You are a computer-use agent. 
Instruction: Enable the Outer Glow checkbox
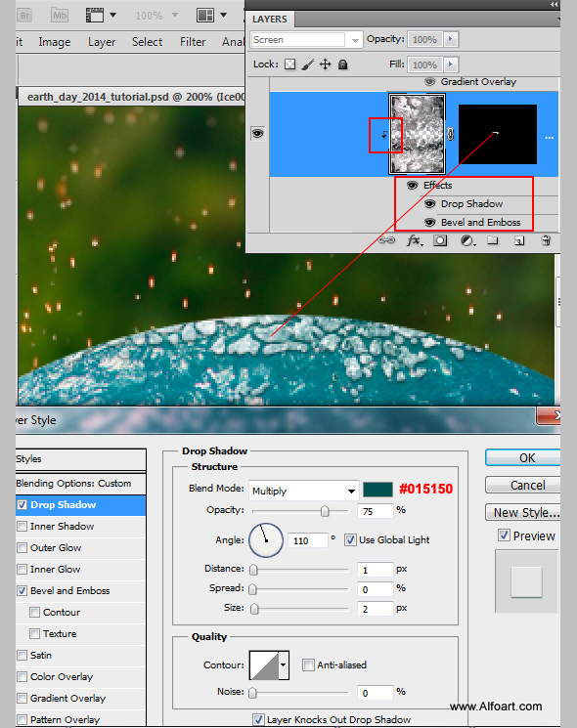pyautogui.click(x=22, y=548)
